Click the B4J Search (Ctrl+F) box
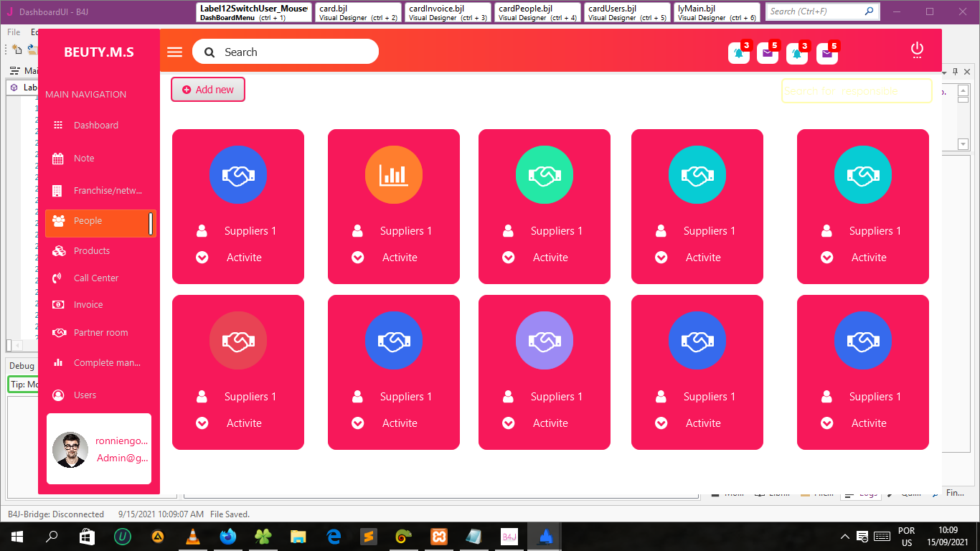Viewport: 980px width, 551px height. click(822, 11)
